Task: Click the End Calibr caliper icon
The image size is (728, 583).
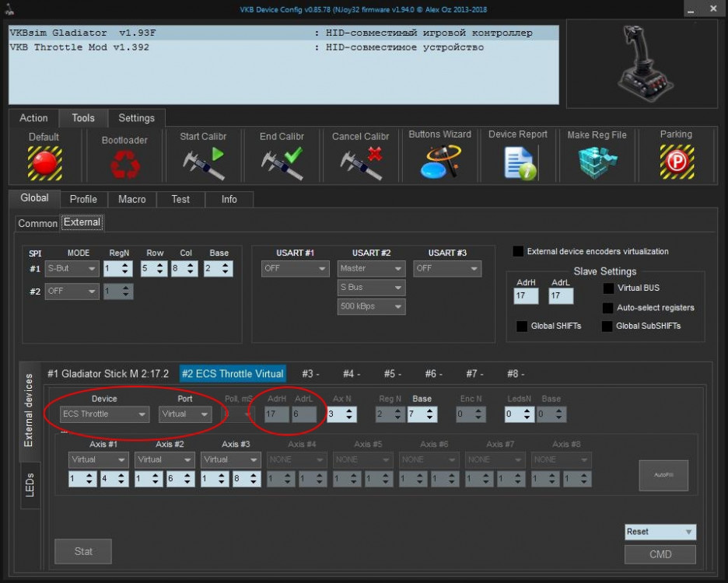Action: 282,162
